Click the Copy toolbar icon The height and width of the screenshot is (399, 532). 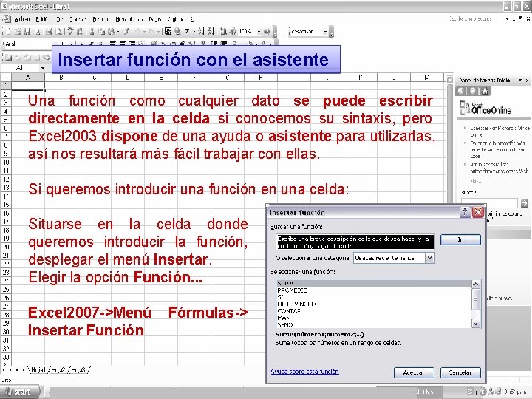(101, 32)
